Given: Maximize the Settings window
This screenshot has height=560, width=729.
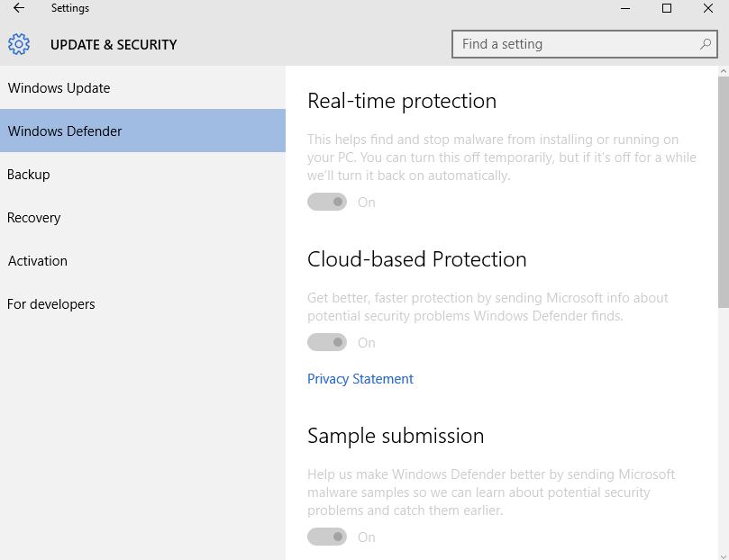Looking at the screenshot, I should (x=667, y=8).
